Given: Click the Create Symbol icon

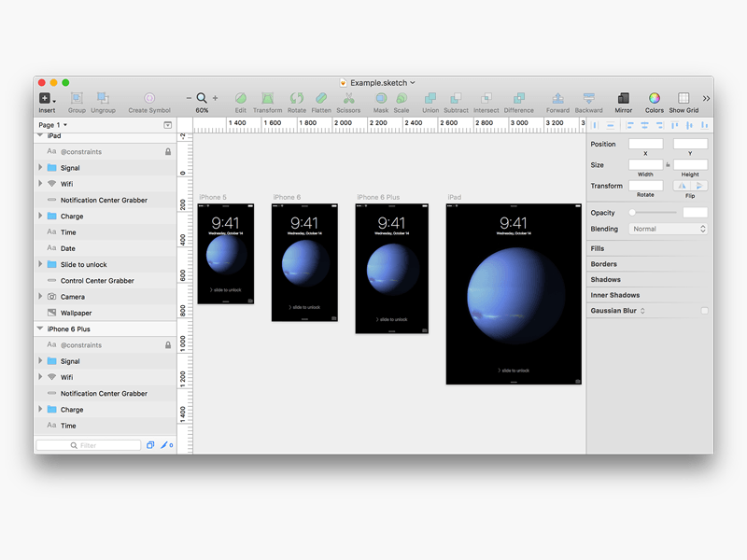Looking at the screenshot, I should tap(148, 97).
